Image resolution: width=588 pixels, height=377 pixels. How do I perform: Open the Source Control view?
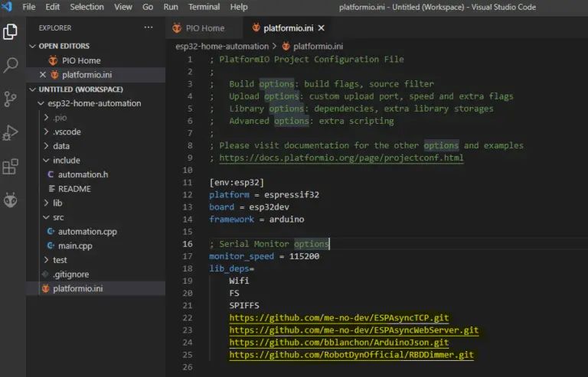pyautogui.click(x=11, y=99)
